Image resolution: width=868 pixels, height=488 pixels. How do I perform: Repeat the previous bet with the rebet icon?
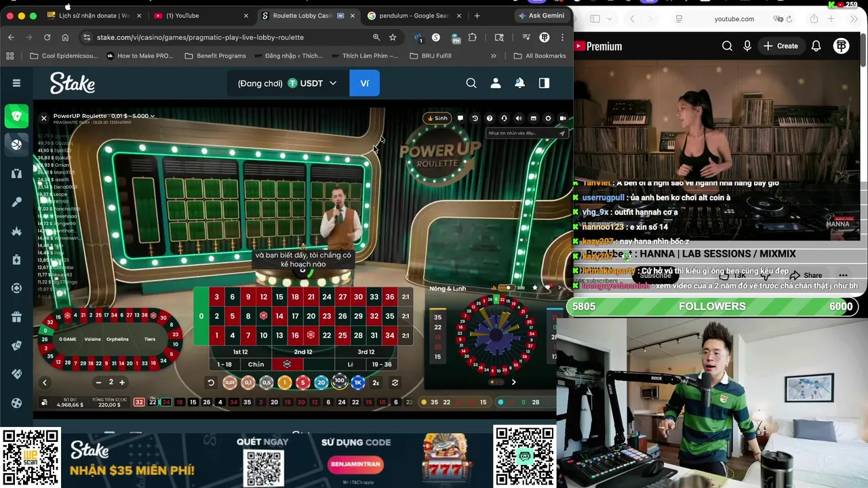click(x=395, y=382)
